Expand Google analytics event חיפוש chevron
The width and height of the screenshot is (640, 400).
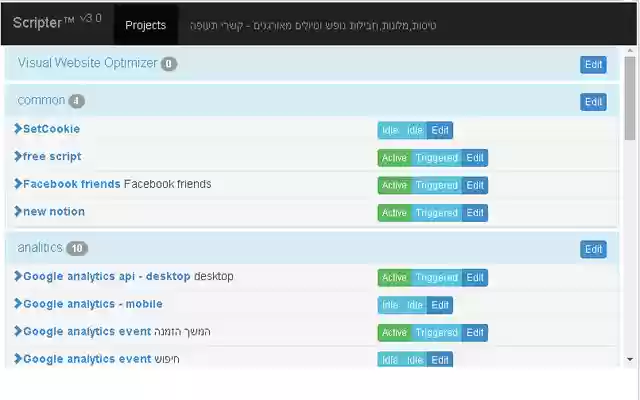(18, 359)
